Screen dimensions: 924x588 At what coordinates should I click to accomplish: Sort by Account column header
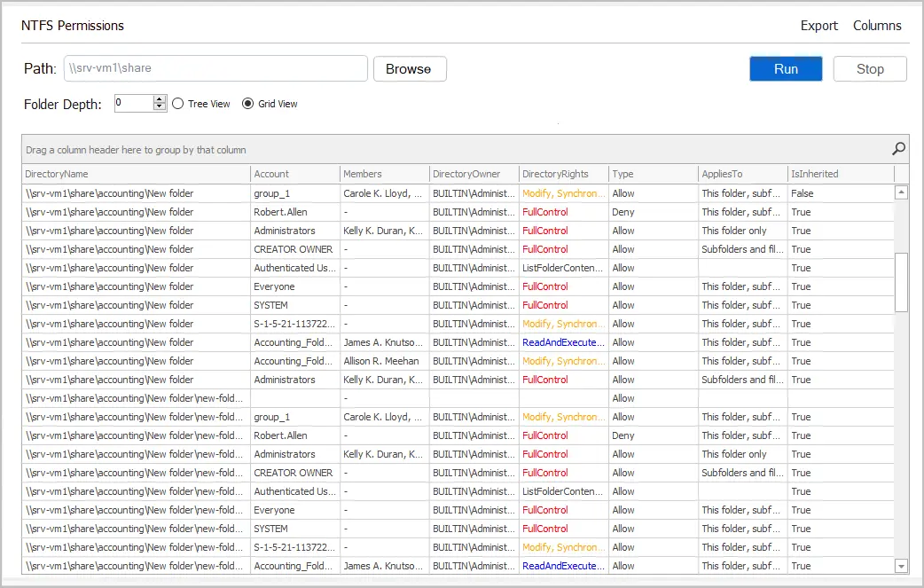(295, 174)
